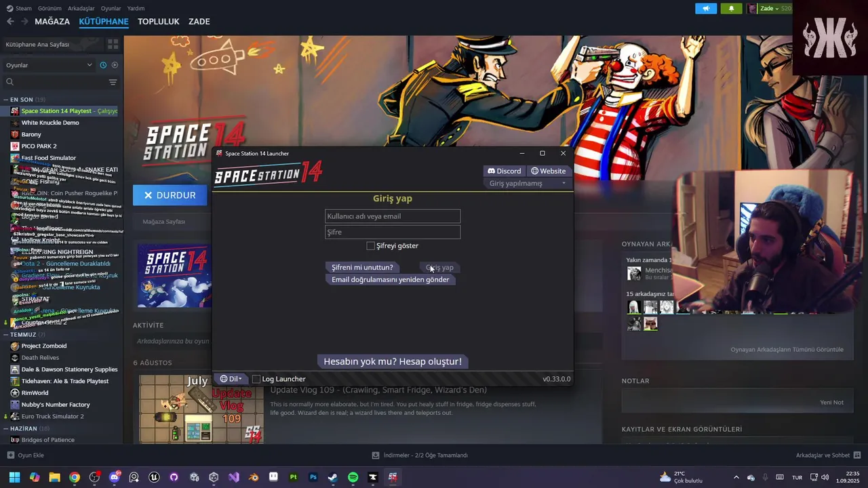The width and height of the screenshot is (868, 488).
Task: Open Steam notifications bell icon
Action: tap(731, 9)
